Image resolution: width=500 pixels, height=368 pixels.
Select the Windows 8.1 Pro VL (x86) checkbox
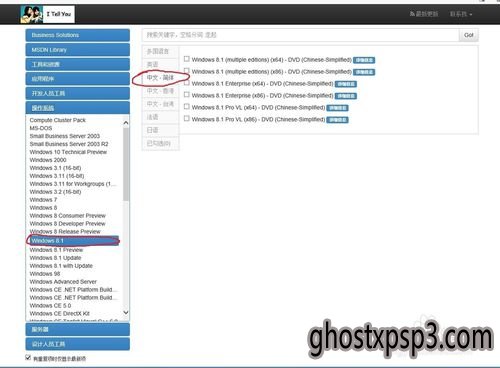click(187, 118)
